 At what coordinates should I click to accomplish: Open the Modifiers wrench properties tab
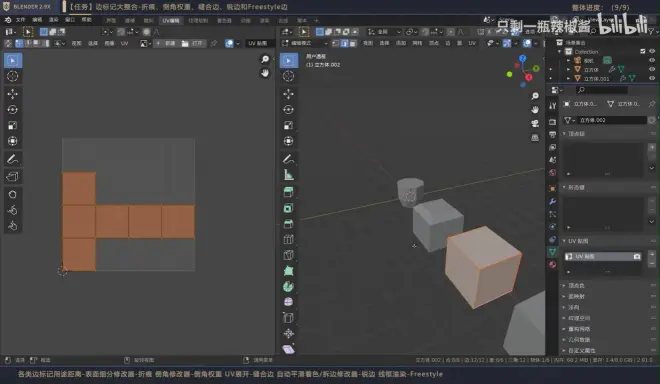click(x=552, y=202)
